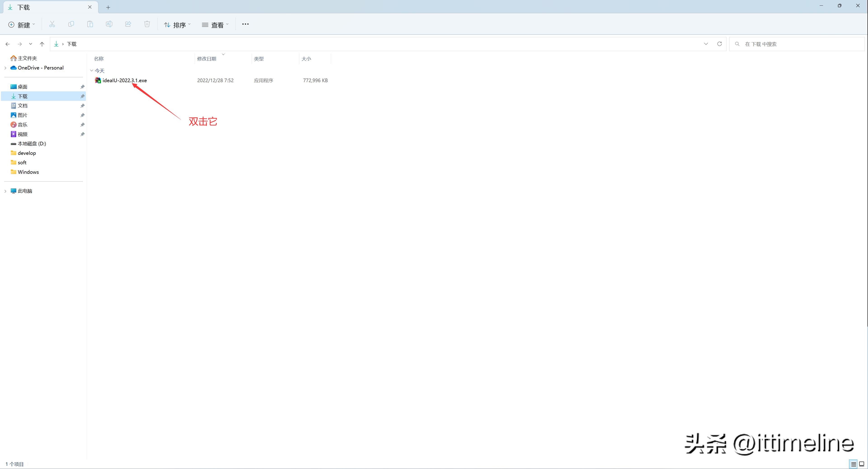The width and height of the screenshot is (868, 469).
Task: Click the search magnifier icon
Action: pyautogui.click(x=737, y=44)
